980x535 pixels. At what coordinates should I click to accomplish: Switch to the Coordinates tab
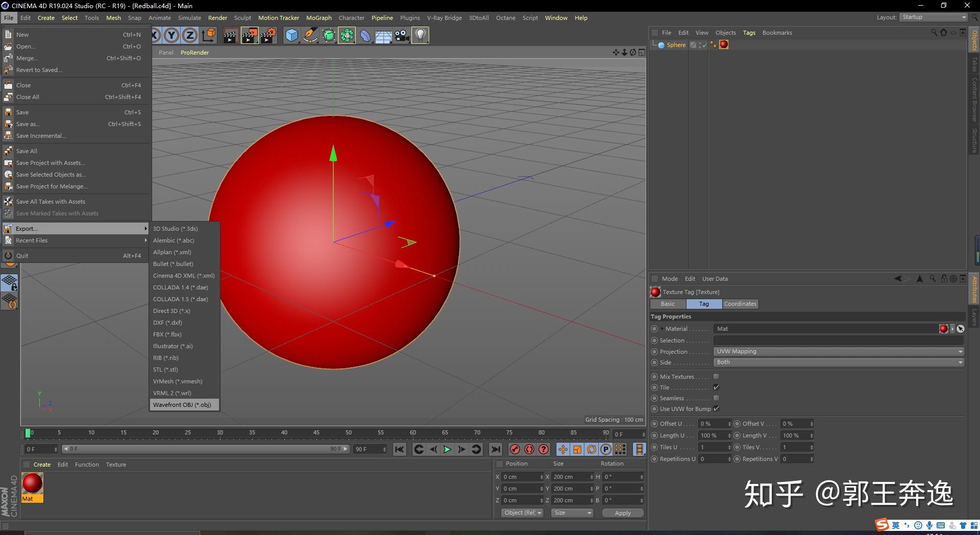(x=740, y=304)
